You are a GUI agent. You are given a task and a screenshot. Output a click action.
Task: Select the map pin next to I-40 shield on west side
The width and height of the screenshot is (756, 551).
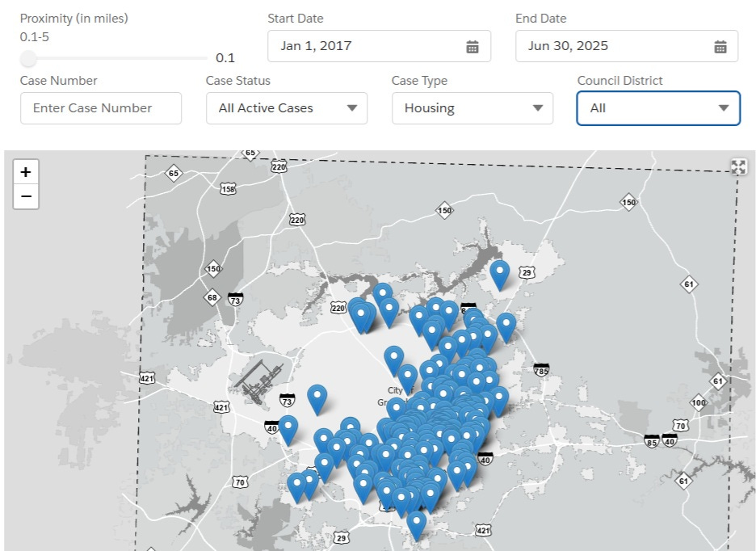(x=288, y=431)
